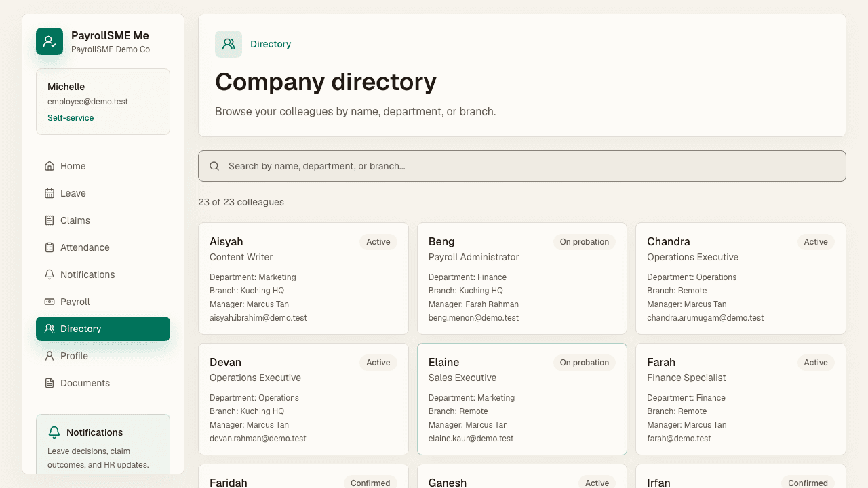The height and width of the screenshot is (488, 868).
Task: Click the employee@demo.test account email
Action: tap(87, 102)
